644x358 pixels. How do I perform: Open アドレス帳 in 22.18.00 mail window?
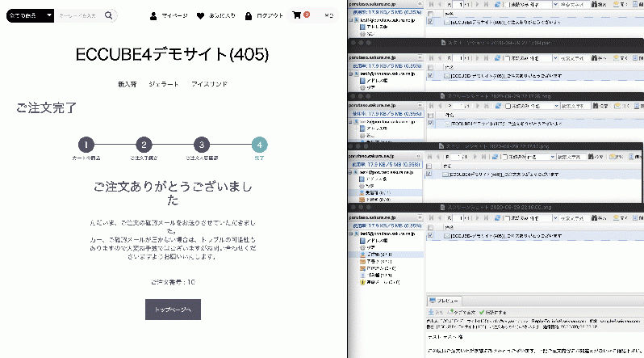(x=373, y=240)
